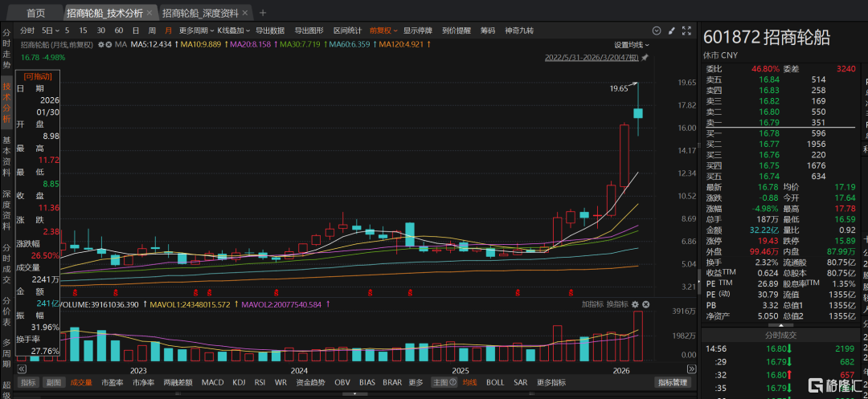Select 均线 main-chart indicator
The image size is (868, 399).
pyautogui.click(x=470, y=382)
